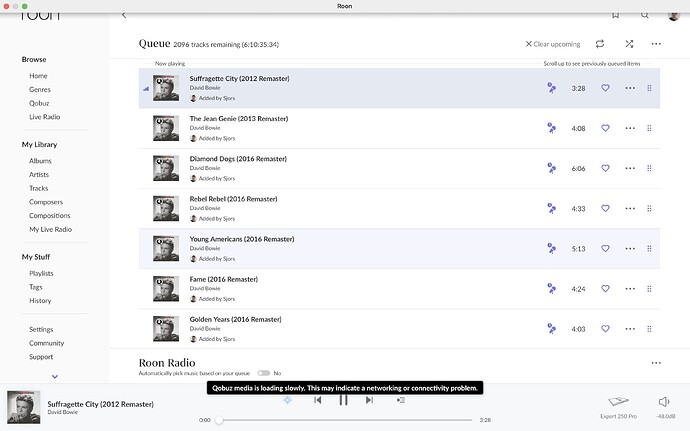Open queue icon in playback bar
The width and height of the screenshot is (690, 431).
(400, 400)
